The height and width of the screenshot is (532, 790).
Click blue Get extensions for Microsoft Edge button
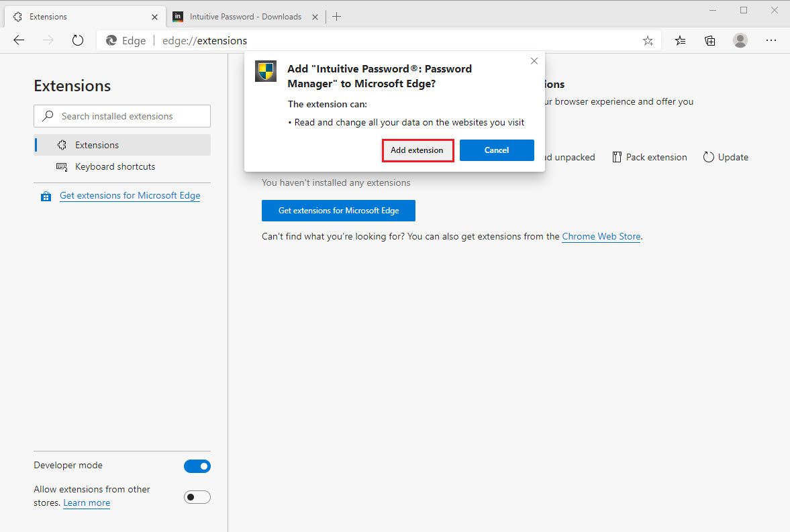338,211
